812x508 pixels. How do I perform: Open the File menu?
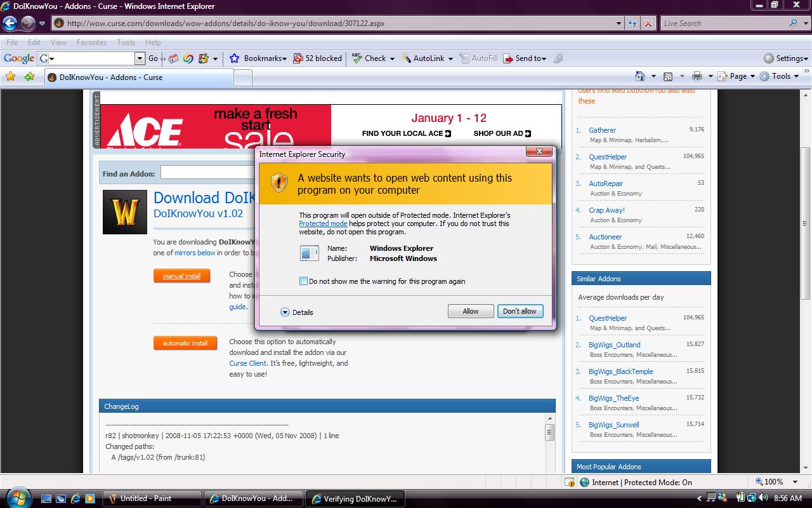point(12,42)
